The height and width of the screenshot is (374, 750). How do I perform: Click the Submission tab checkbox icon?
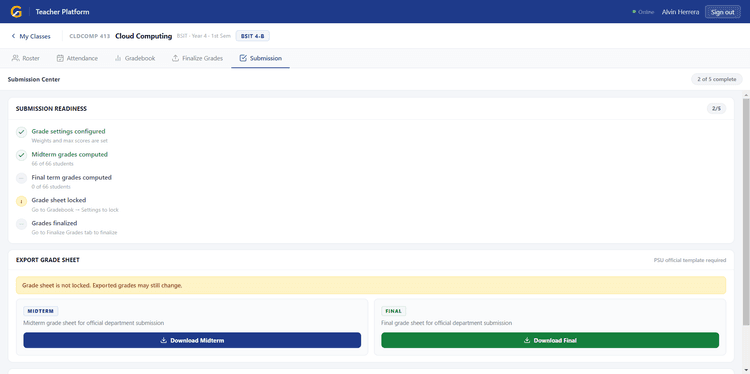click(x=243, y=58)
